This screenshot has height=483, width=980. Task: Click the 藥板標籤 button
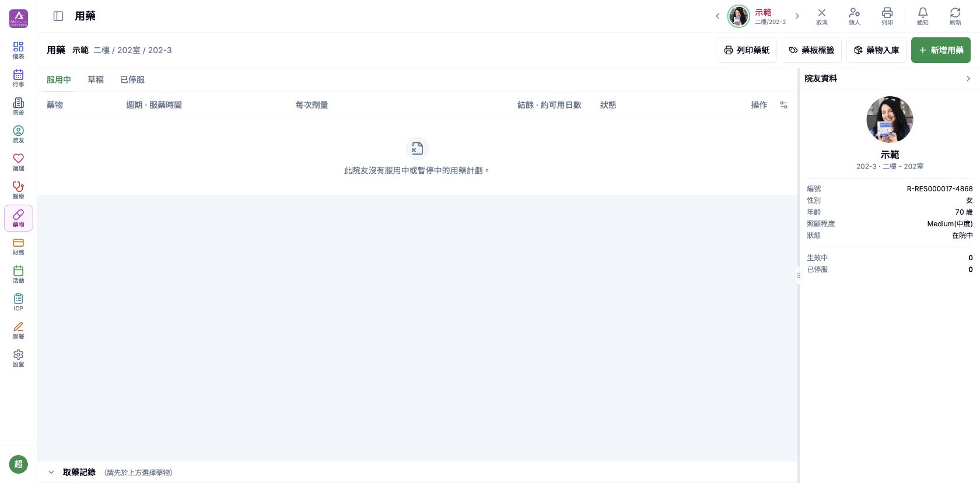[811, 50]
